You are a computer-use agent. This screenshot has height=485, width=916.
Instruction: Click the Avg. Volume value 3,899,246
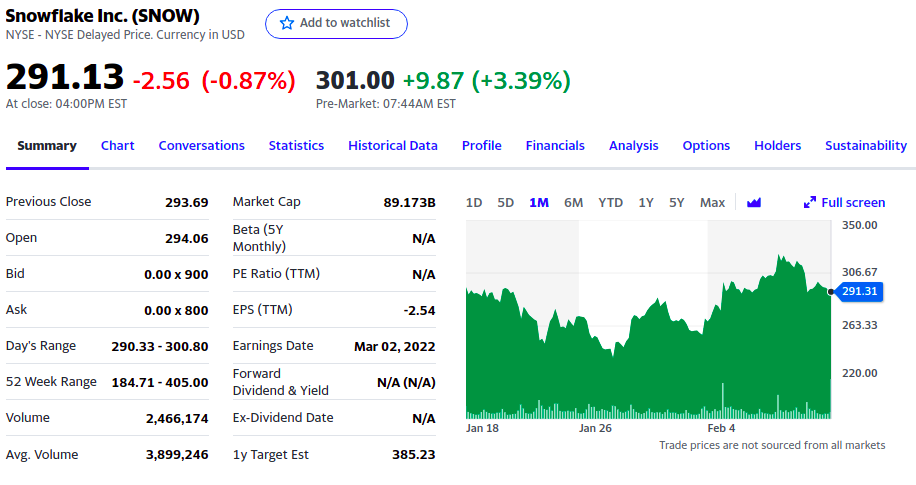(x=177, y=455)
